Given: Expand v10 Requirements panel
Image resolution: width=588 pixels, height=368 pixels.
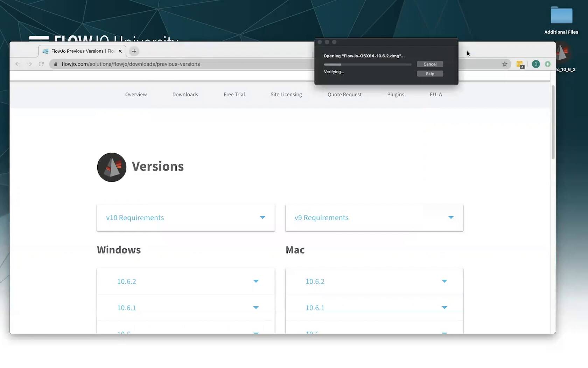Looking at the screenshot, I should [x=186, y=218].
